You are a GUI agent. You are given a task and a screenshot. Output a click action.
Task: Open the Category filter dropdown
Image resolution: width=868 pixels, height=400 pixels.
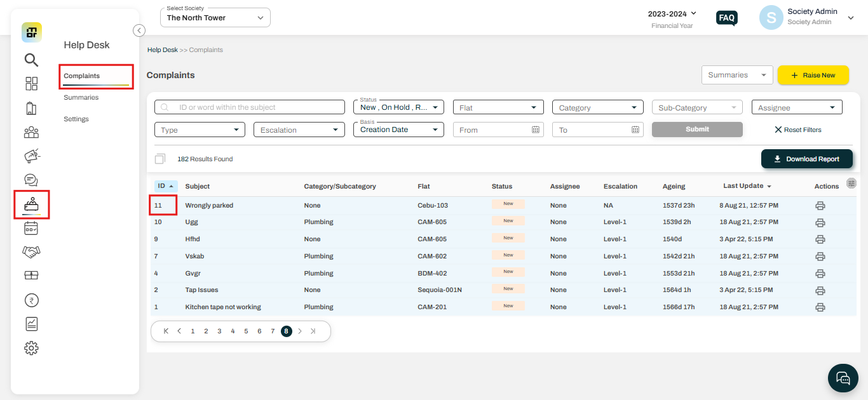click(x=597, y=107)
